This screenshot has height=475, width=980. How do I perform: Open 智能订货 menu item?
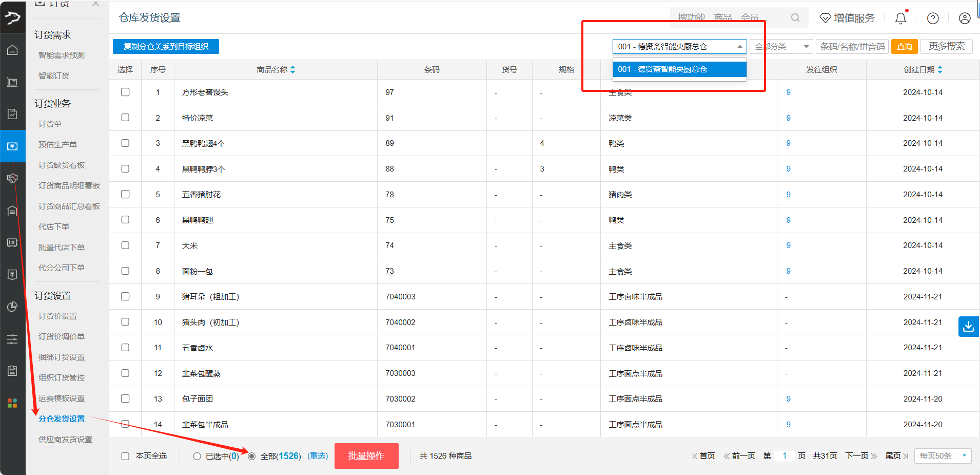click(54, 75)
